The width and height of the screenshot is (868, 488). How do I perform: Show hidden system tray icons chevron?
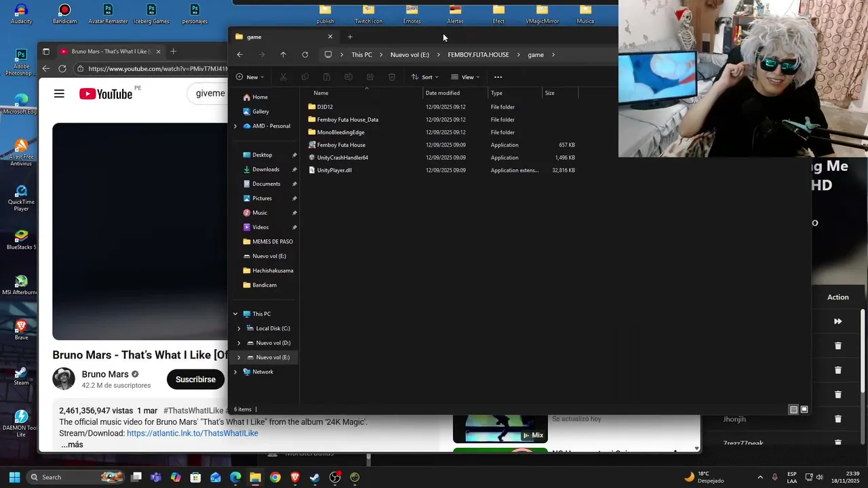(x=760, y=477)
